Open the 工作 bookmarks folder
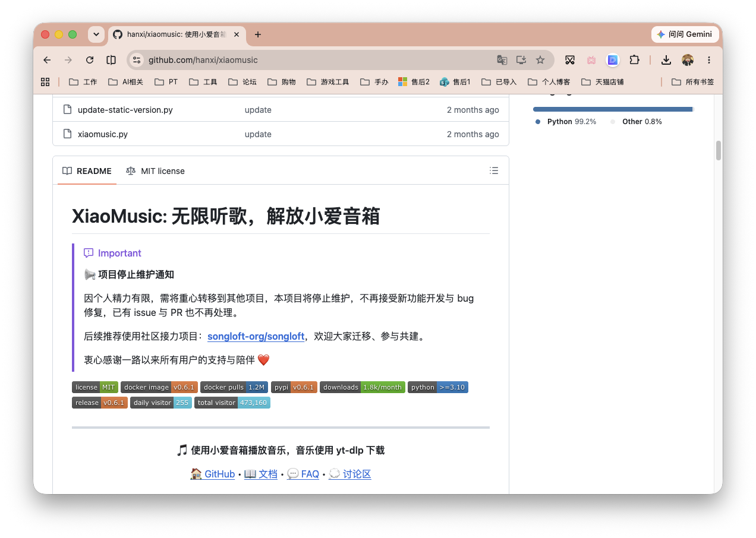Image resolution: width=756 pixels, height=538 pixels. (x=83, y=82)
